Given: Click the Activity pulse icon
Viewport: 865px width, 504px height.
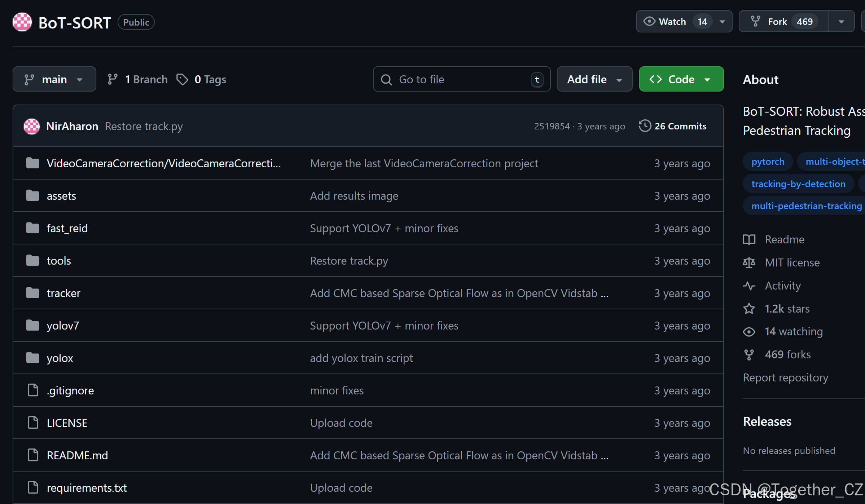Looking at the screenshot, I should click(749, 286).
